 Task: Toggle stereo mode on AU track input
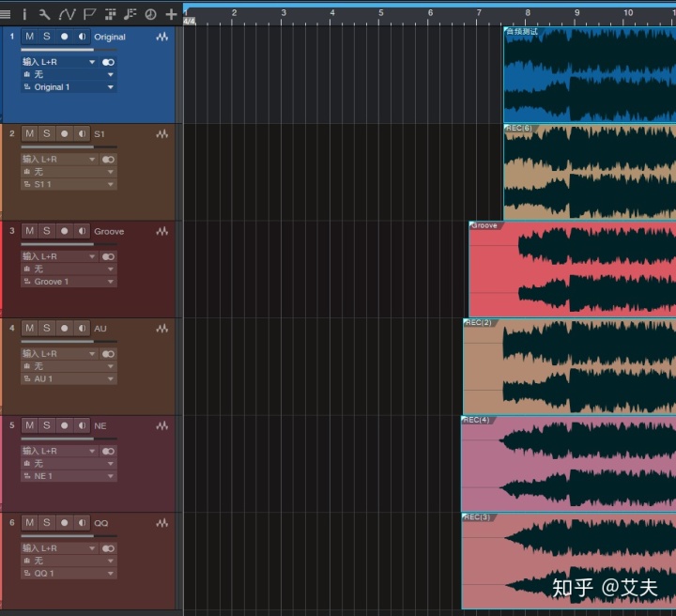coord(108,354)
